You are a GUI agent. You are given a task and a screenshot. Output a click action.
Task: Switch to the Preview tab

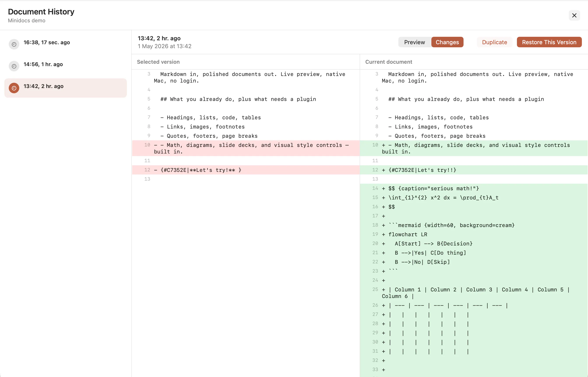coord(414,42)
